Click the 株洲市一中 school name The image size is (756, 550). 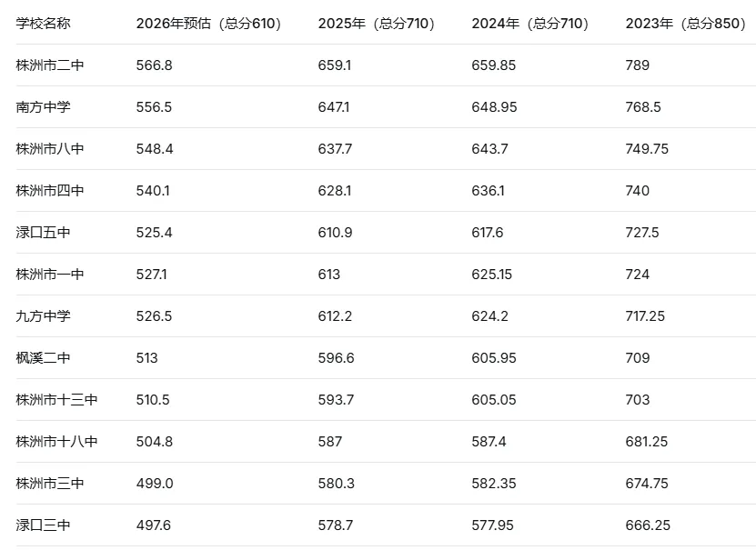pos(50,275)
